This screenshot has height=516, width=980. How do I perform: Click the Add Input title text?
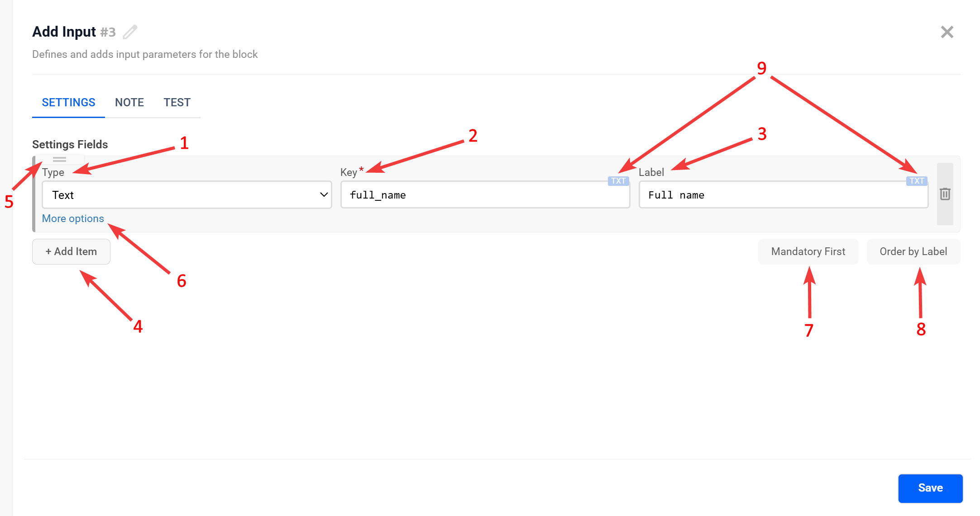pyautogui.click(x=64, y=32)
